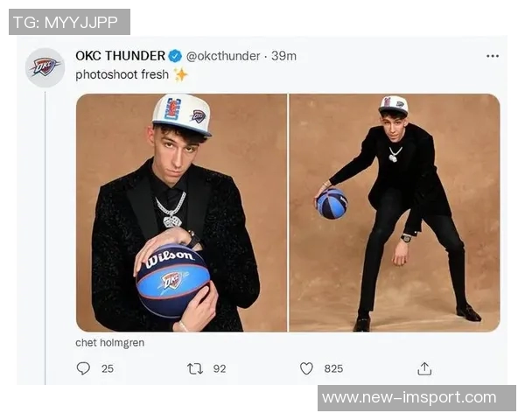Open the three-dot more options menu

[493, 56]
